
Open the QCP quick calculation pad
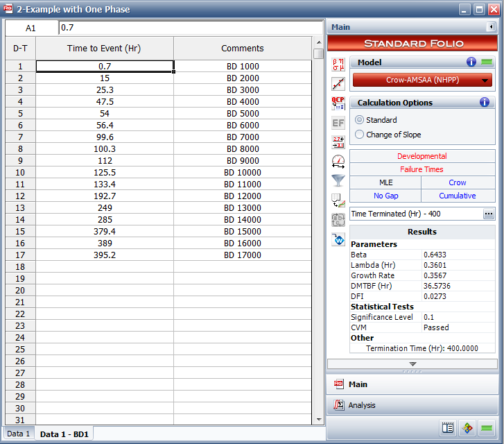[338, 103]
